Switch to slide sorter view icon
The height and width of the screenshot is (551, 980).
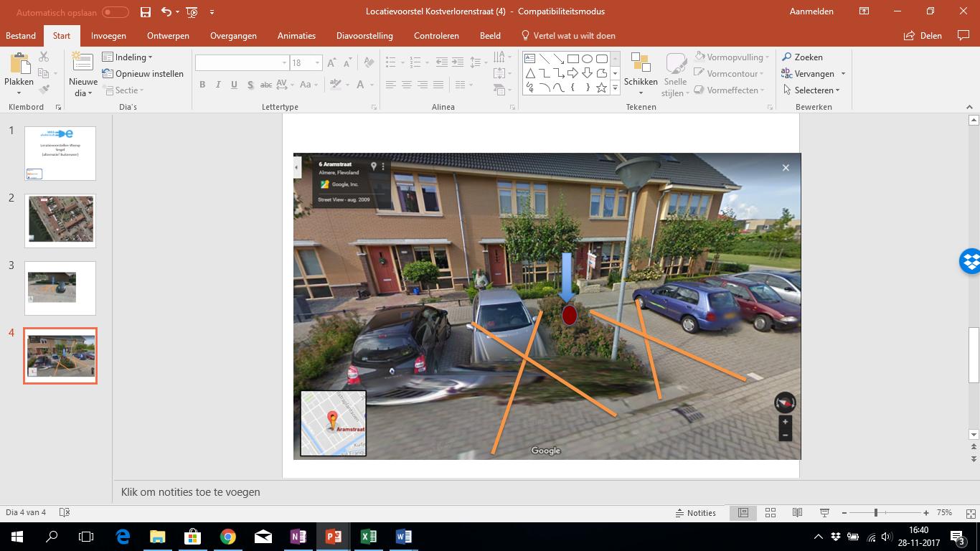tap(771, 512)
